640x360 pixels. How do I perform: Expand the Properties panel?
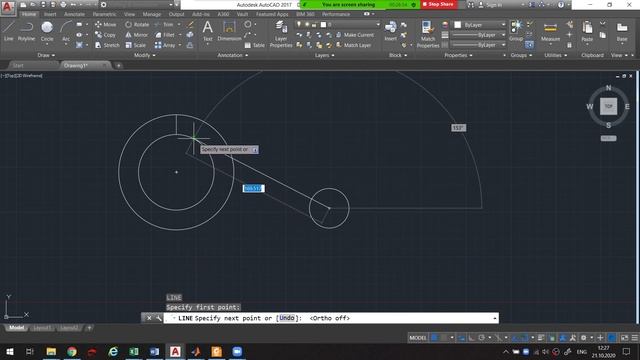[458, 55]
